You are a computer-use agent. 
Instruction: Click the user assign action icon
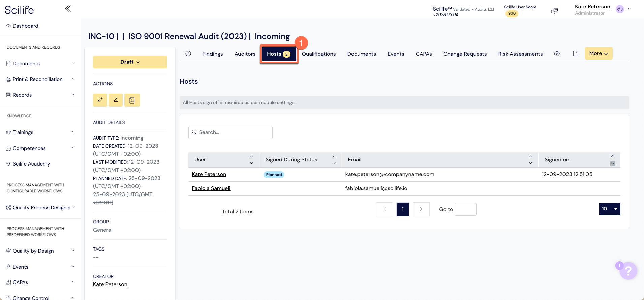coord(116,100)
